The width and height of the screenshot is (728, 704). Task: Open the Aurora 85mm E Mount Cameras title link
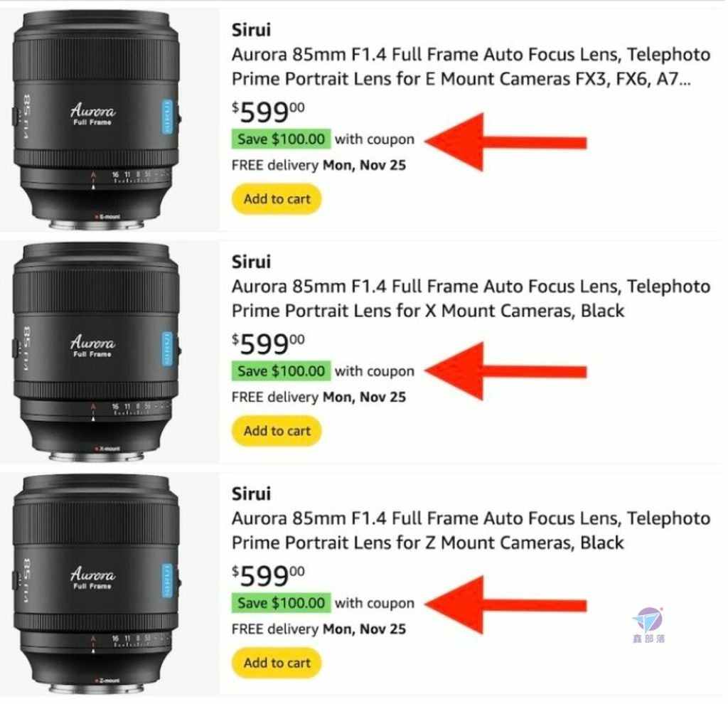tap(471, 67)
